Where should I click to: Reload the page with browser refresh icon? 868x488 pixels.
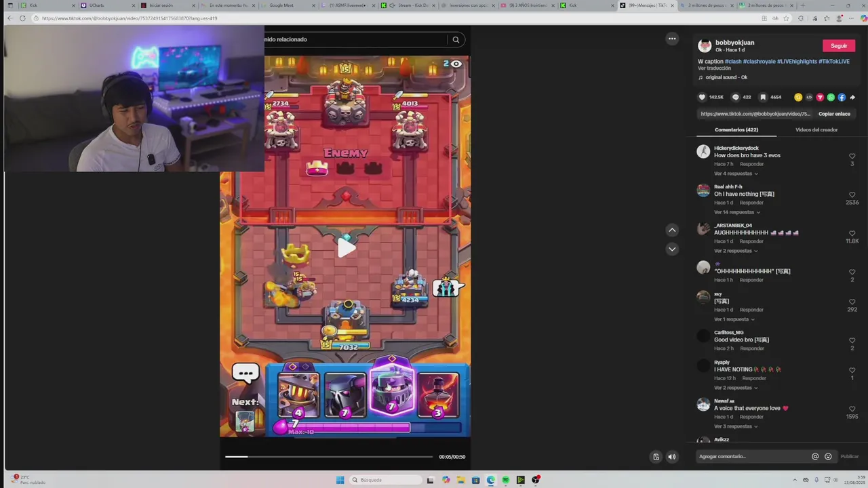coord(22,18)
